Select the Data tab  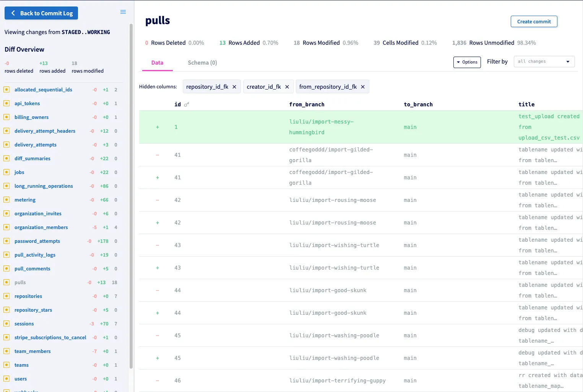click(x=157, y=63)
